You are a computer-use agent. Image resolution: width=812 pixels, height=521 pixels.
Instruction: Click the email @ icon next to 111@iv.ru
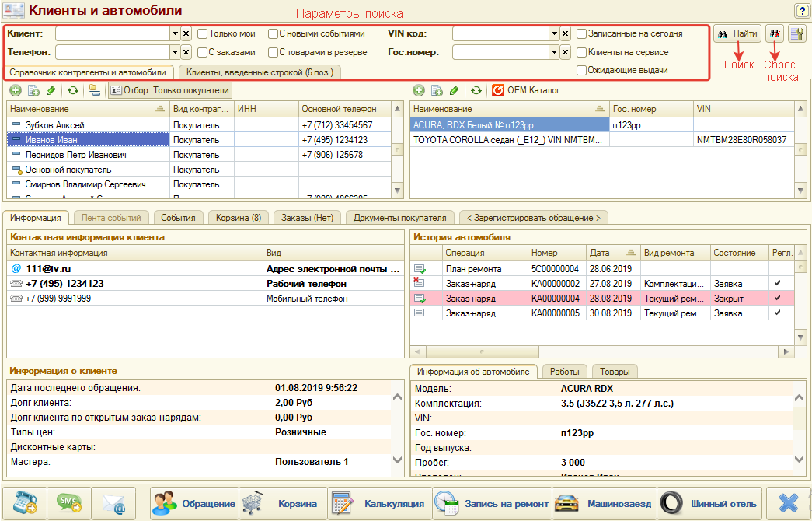point(16,268)
